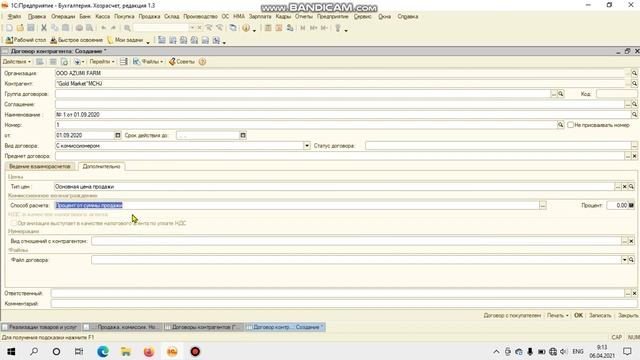Click the Undo arrow icon
The image size is (640, 360).
(x=104, y=28)
